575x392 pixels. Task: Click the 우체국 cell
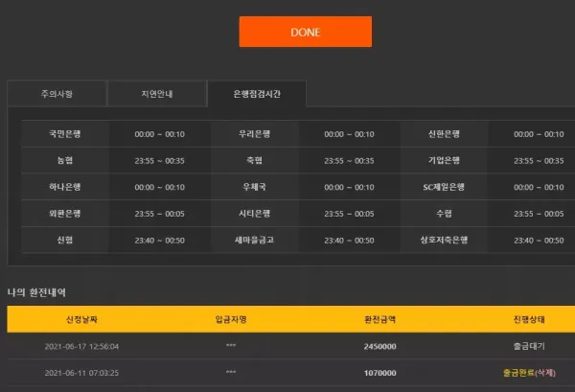255,187
